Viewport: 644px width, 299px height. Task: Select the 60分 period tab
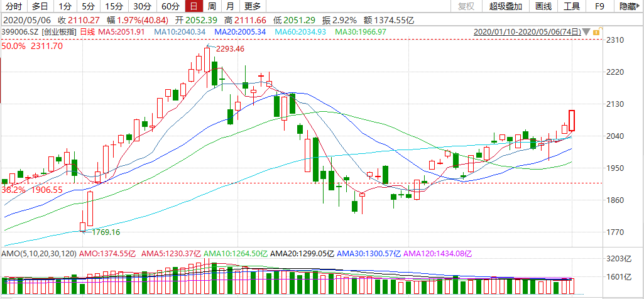tap(170, 6)
